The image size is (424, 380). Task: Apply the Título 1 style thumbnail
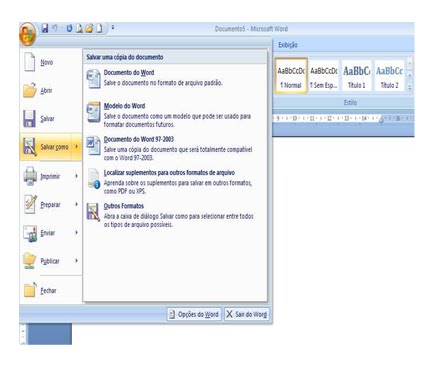[x=356, y=76]
